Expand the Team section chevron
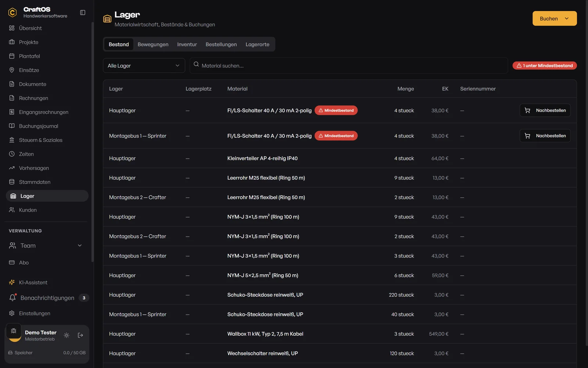588x368 pixels. (x=80, y=245)
